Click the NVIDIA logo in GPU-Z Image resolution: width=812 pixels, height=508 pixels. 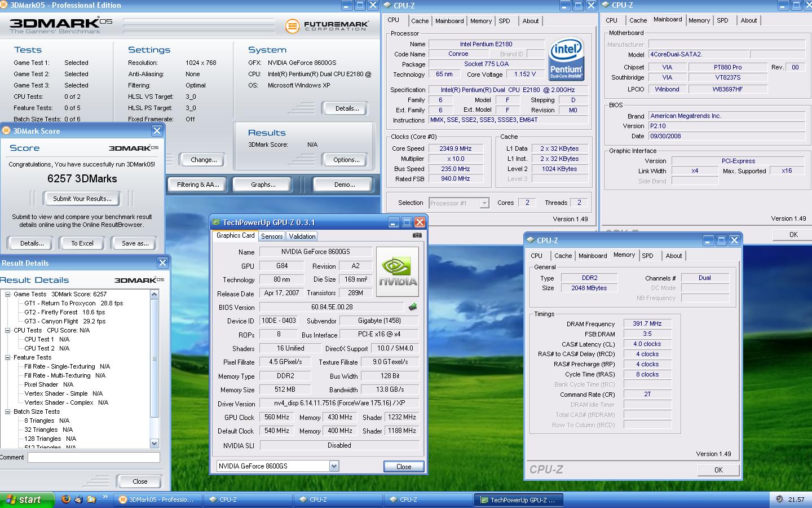click(398, 271)
